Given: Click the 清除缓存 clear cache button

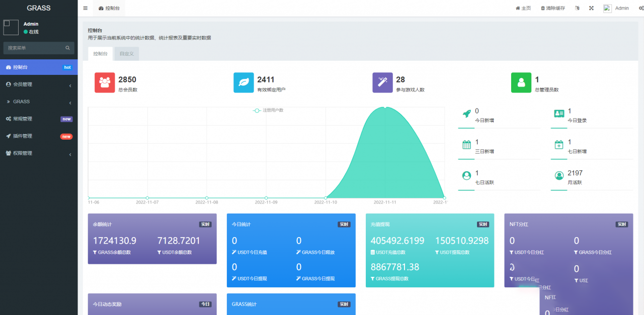Looking at the screenshot, I should pyautogui.click(x=552, y=8).
